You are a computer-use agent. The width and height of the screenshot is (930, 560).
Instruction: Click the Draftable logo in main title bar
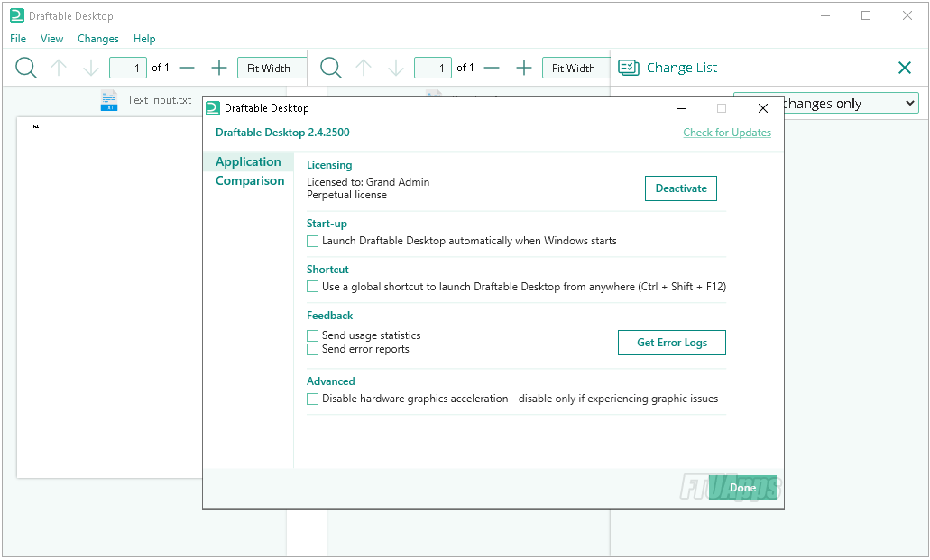(17, 15)
